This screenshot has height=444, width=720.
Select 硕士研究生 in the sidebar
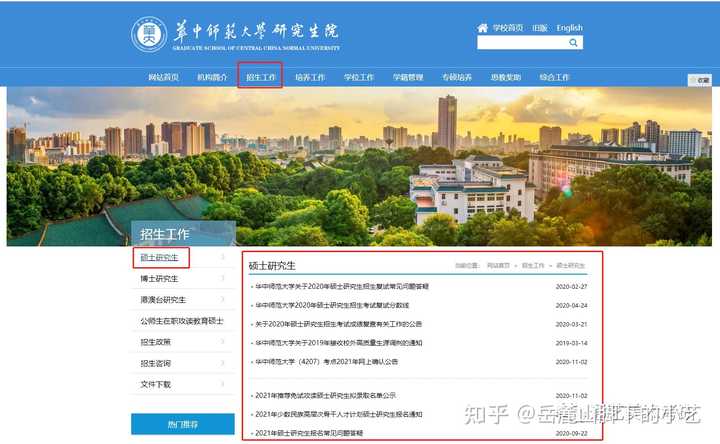tap(159, 258)
